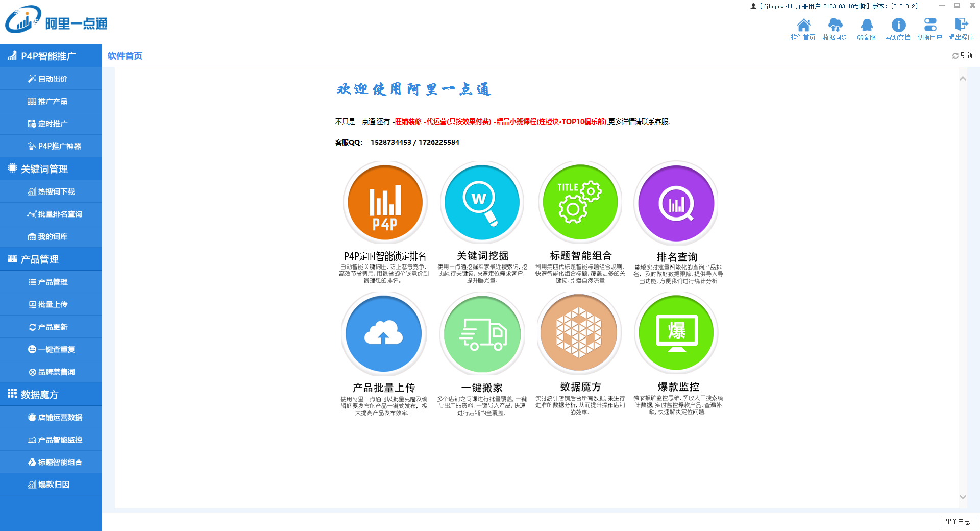
Task: Open 帮助文档 info icon
Action: tap(898, 30)
